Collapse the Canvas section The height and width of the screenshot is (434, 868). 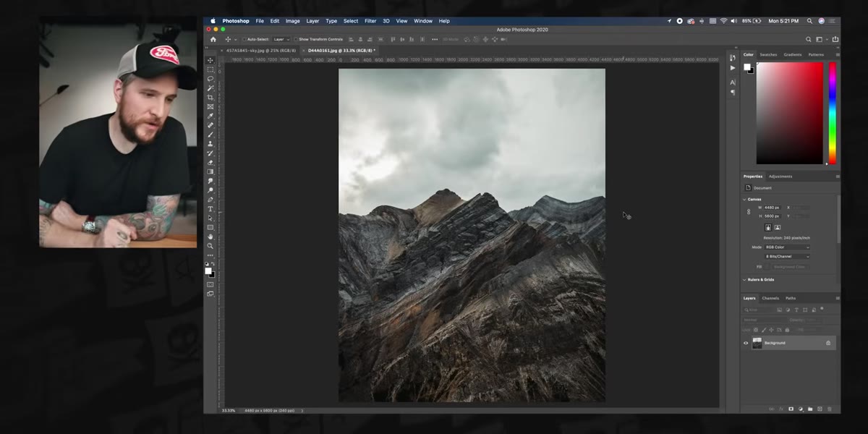point(744,199)
